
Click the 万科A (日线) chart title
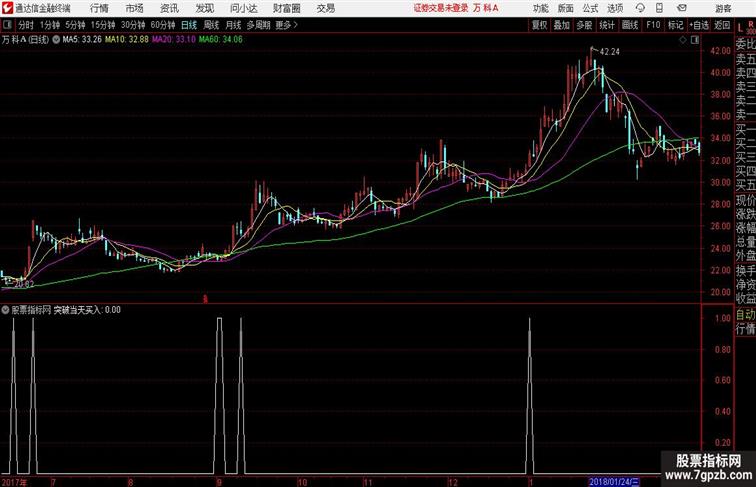point(26,40)
